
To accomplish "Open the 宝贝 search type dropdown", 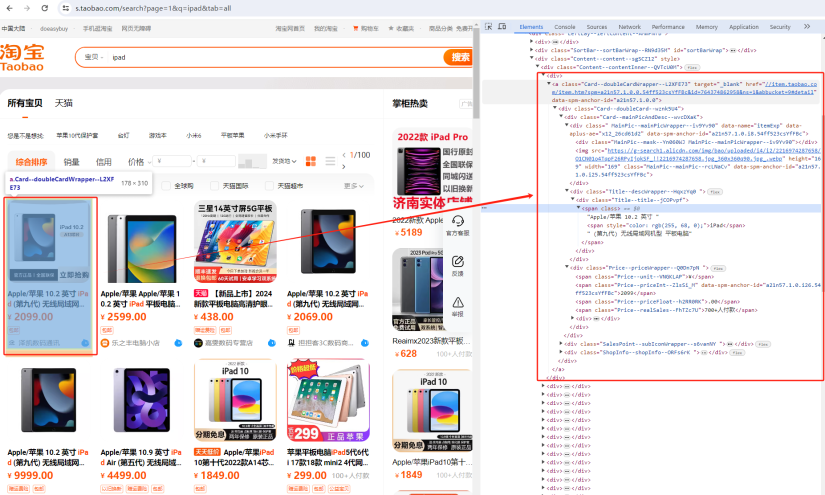I will (94, 57).
